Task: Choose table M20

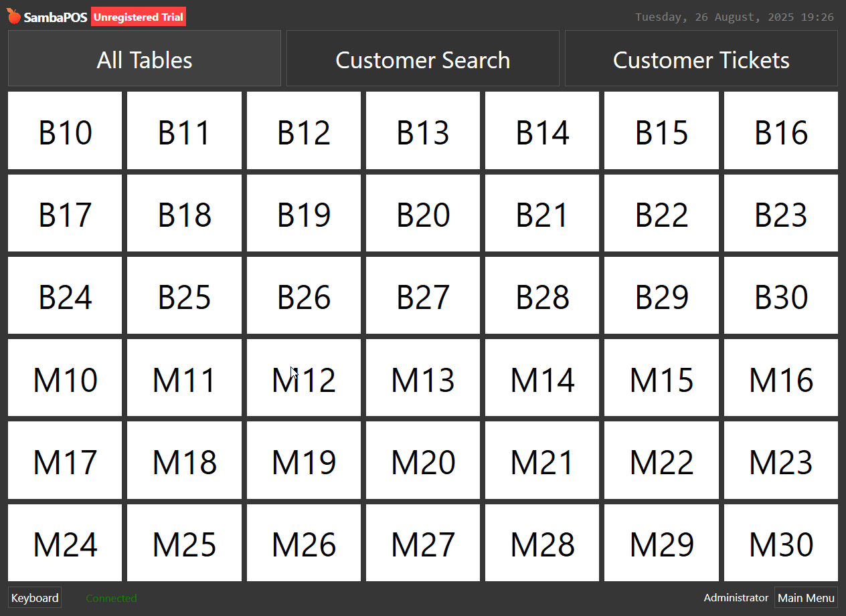Action: click(423, 460)
